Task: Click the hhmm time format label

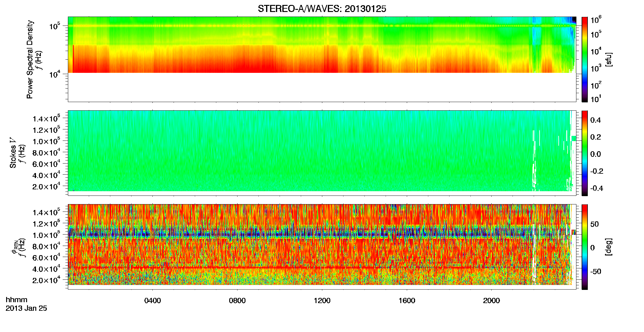Action: coord(17,300)
